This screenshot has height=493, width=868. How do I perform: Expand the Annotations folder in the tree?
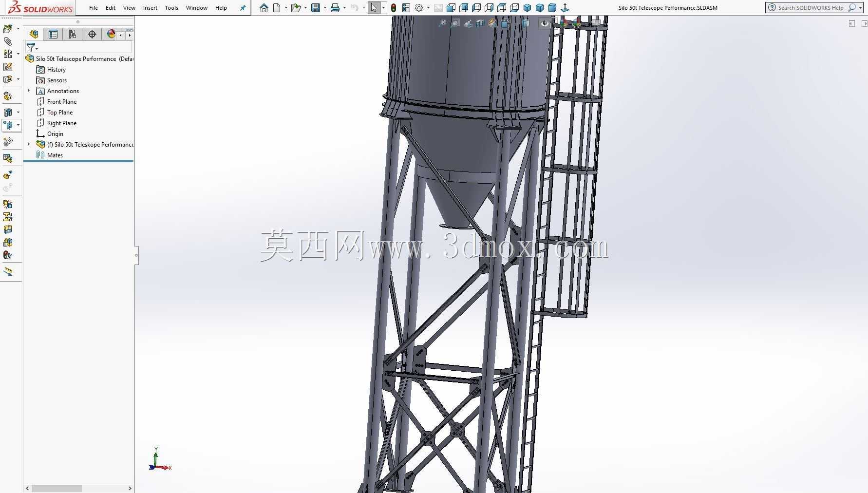coord(29,91)
